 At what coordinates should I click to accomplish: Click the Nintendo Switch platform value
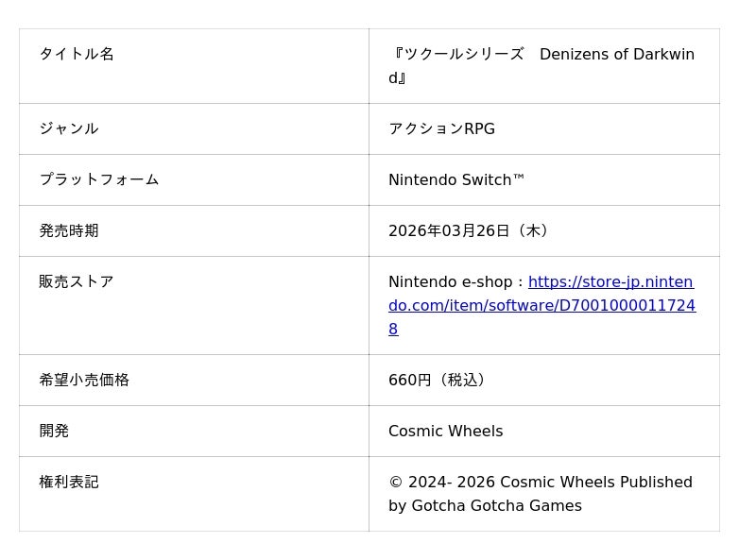coord(449,180)
